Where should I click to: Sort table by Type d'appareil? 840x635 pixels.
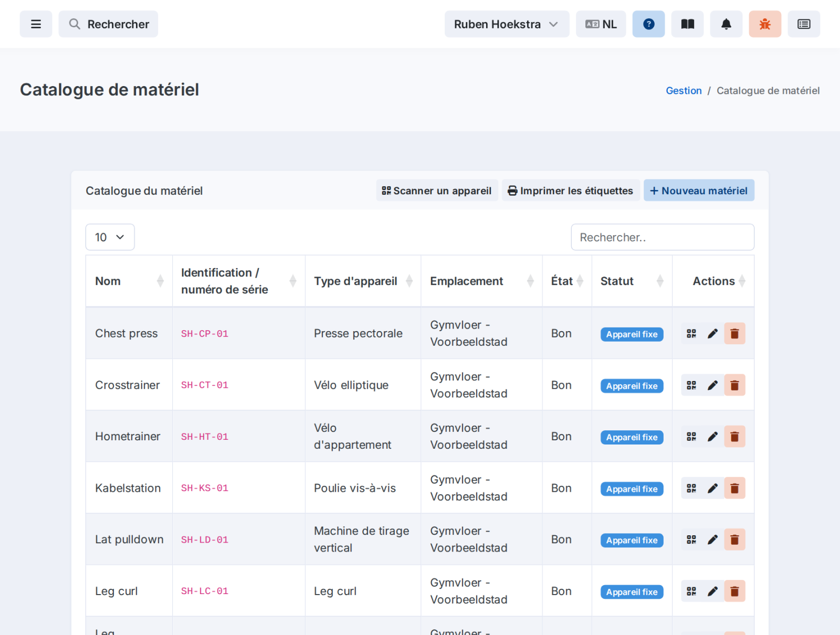point(363,281)
